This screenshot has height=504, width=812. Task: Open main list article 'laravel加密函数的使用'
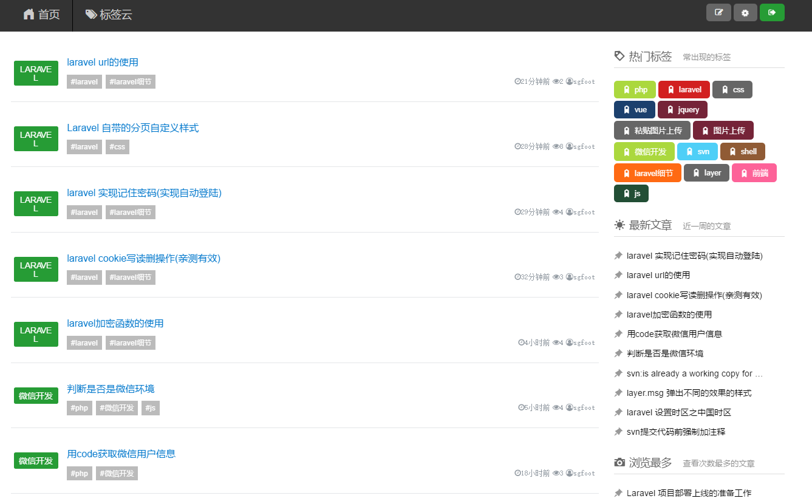(115, 323)
